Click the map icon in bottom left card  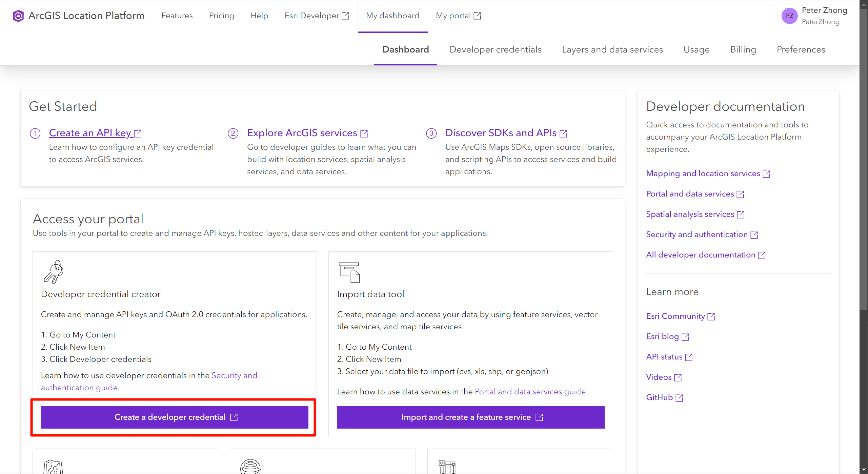54,467
